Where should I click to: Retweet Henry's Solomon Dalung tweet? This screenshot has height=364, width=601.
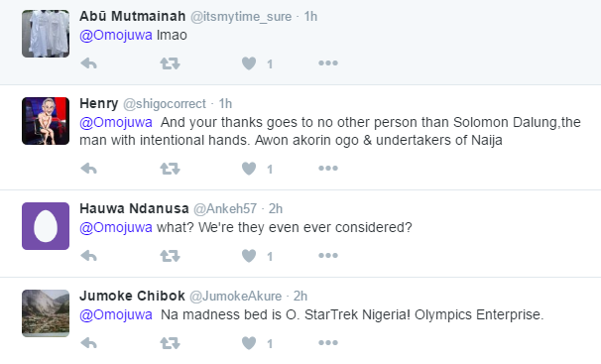(170, 169)
